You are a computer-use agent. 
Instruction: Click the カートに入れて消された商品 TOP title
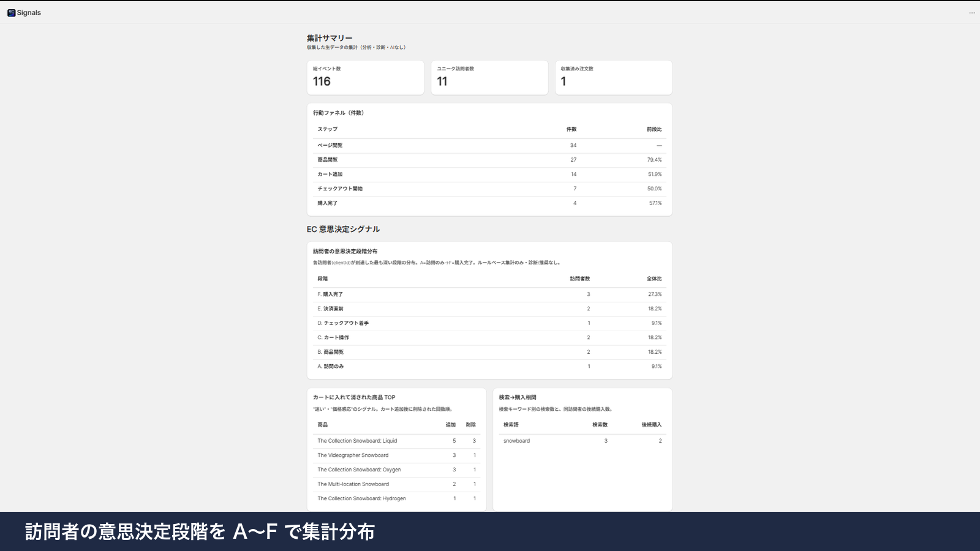click(x=354, y=397)
